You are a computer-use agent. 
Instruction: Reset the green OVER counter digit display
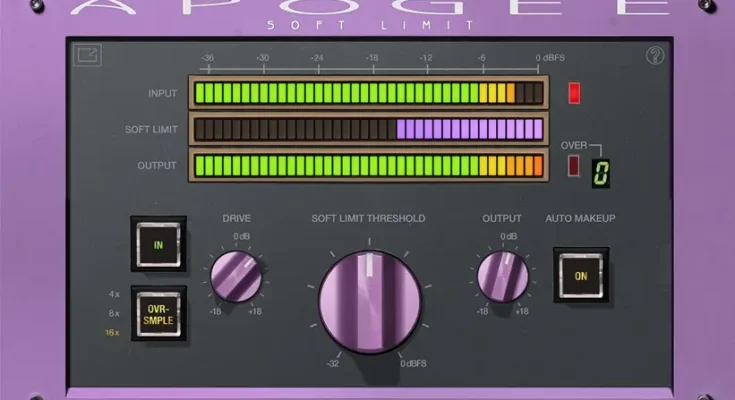point(601,170)
